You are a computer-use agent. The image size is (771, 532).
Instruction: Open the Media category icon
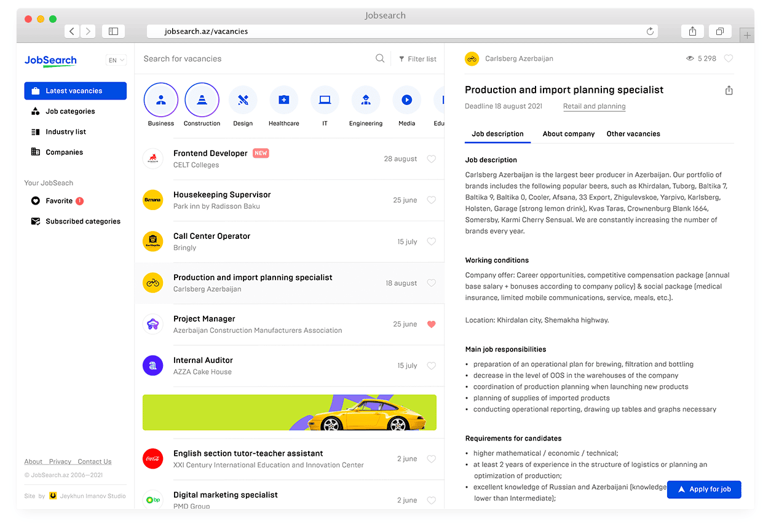pyautogui.click(x=406, y=100)
